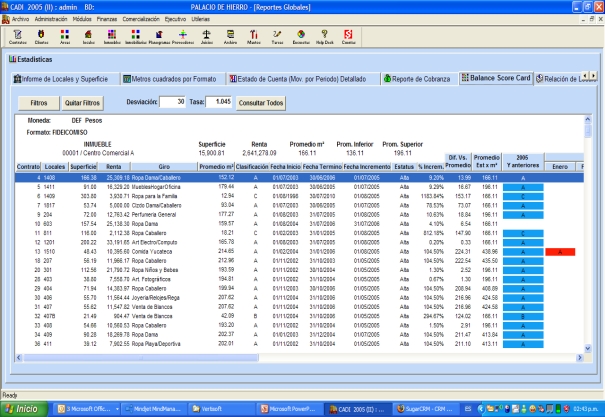Click the Tasa input field
The height and width of the screenshot is (417, 605).
click(220, 102)
